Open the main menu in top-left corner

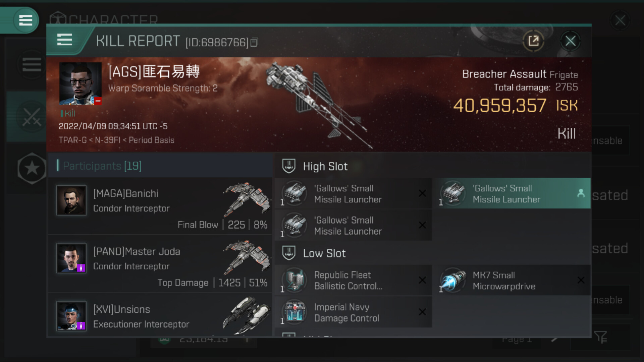click(x=25, y=20)
